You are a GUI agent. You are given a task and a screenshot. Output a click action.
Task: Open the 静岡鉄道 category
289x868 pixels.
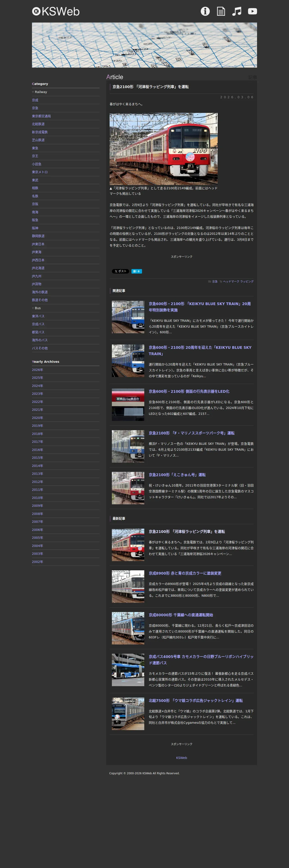tap(38, 236)
